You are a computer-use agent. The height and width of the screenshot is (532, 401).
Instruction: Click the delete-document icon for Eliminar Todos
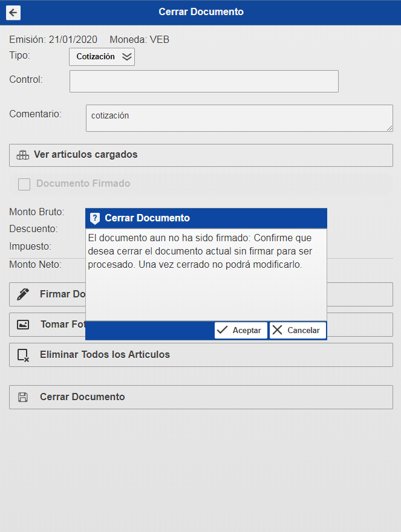[x=23, y=355]
